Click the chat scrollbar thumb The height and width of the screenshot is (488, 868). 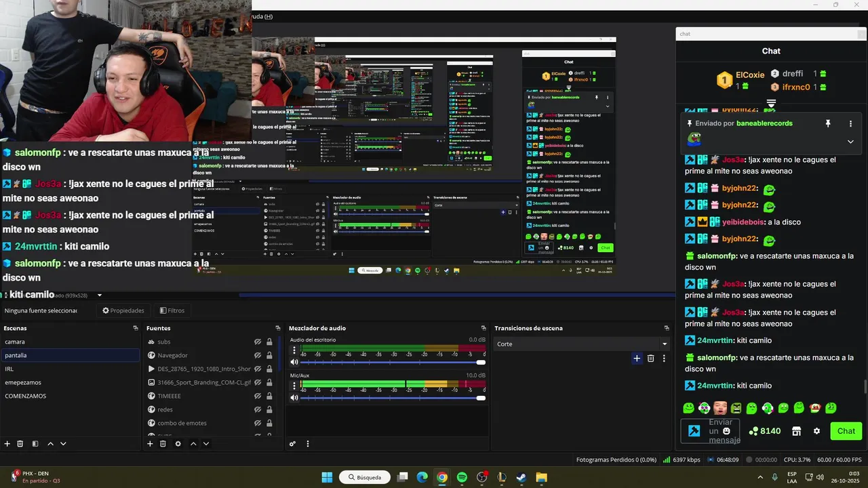(865, 387)
